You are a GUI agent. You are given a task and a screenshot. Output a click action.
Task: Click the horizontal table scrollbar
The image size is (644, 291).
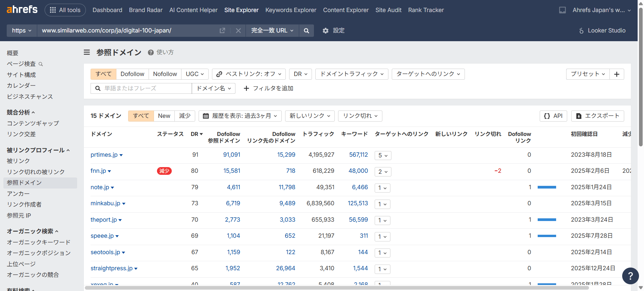tap(337, 288)
